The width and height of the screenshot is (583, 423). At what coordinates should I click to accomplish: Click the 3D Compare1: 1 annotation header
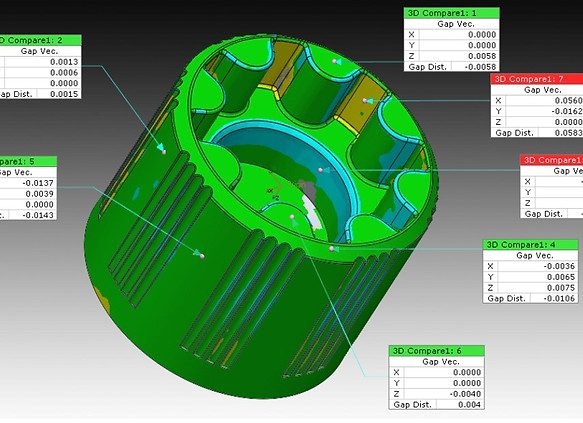451,13
